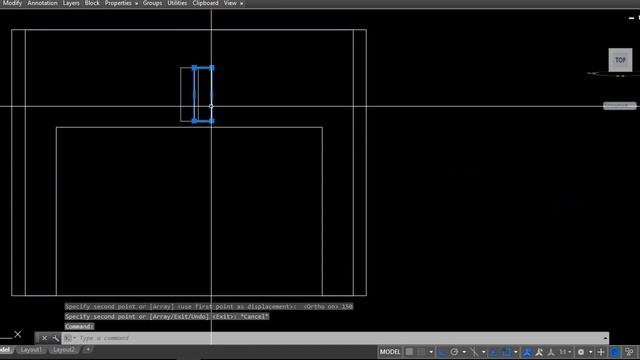Open polar tracking angle dropdown

[464, 352]
